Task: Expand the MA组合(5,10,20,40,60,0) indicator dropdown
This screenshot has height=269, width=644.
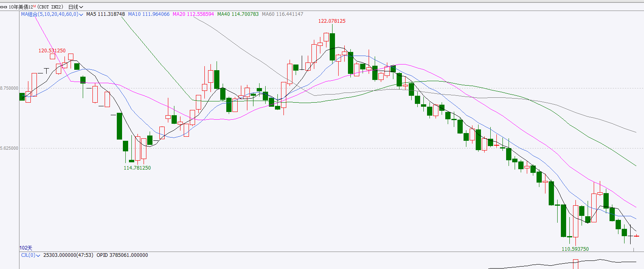Action: point(52,14)
